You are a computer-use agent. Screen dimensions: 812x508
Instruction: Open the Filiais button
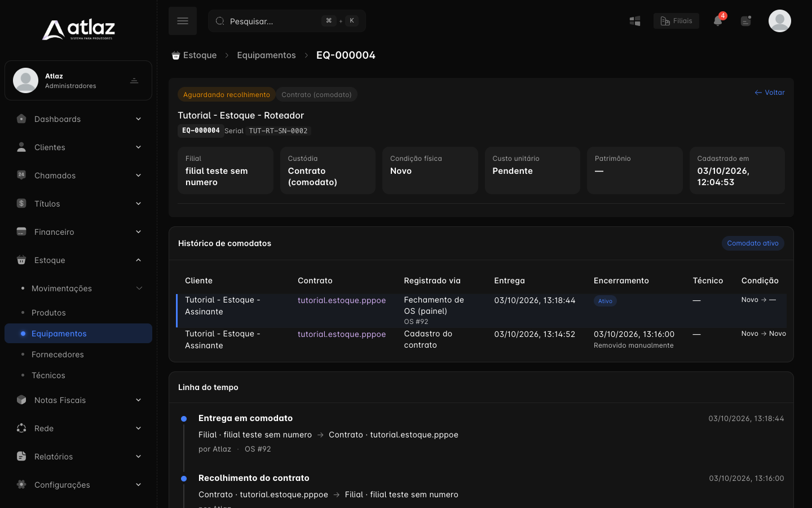point(676,21)
